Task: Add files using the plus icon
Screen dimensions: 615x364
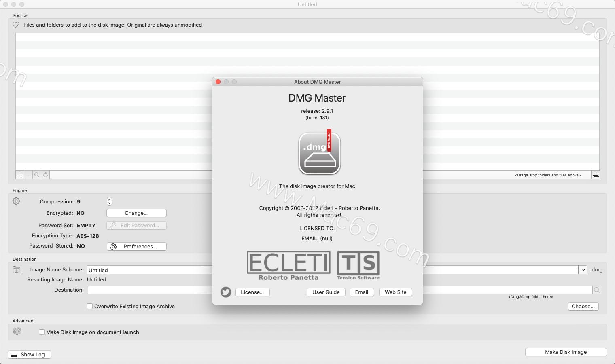Action: point(20,175)
